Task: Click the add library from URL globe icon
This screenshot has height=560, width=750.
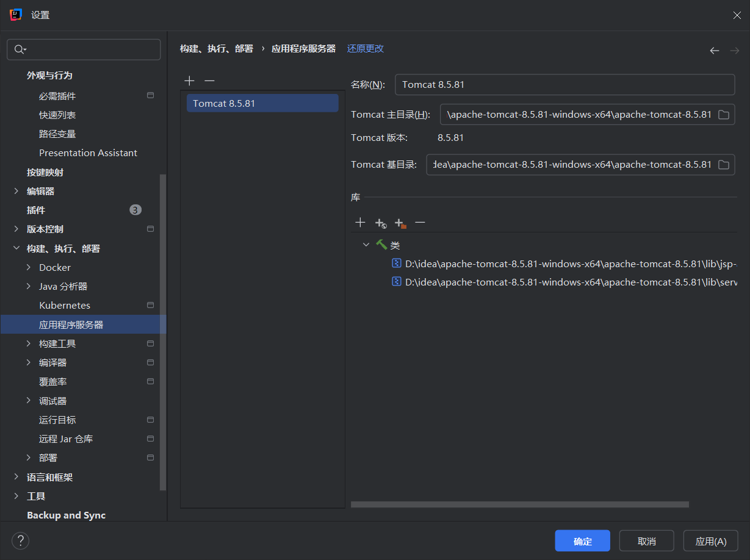Action: point(380,223)
